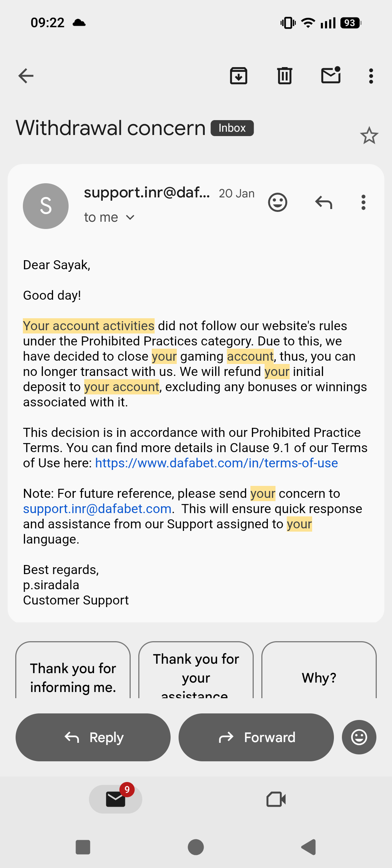Mark the email as unread
This screenshot has width=392, height=868.
(x=331, y=75)
